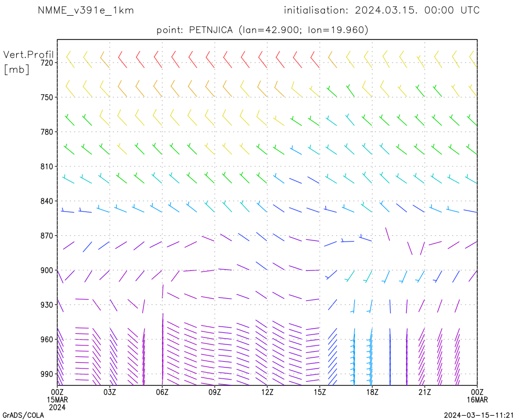Click the NMME_v391e_1km model title
The width and height of the screenshot is (525, 420).
(86, 10)
